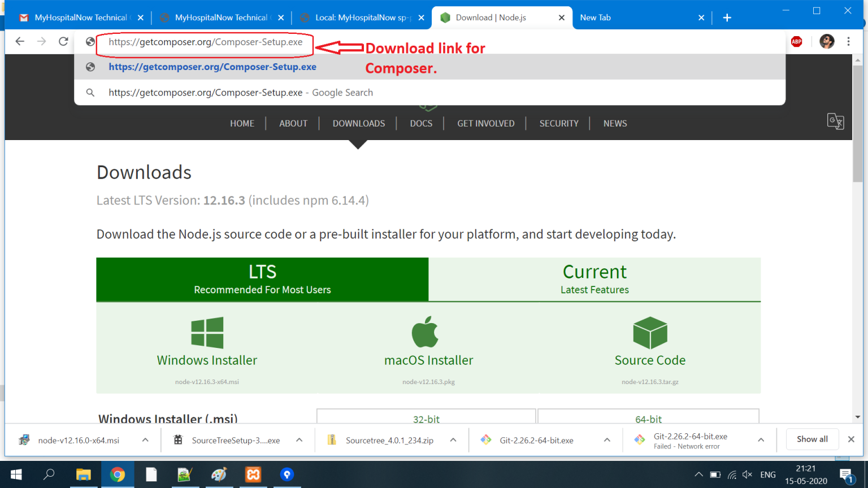Close the Local: MyHospitalNow tab
The width and height of the screenshot is (868, 488).
[421, 18]
